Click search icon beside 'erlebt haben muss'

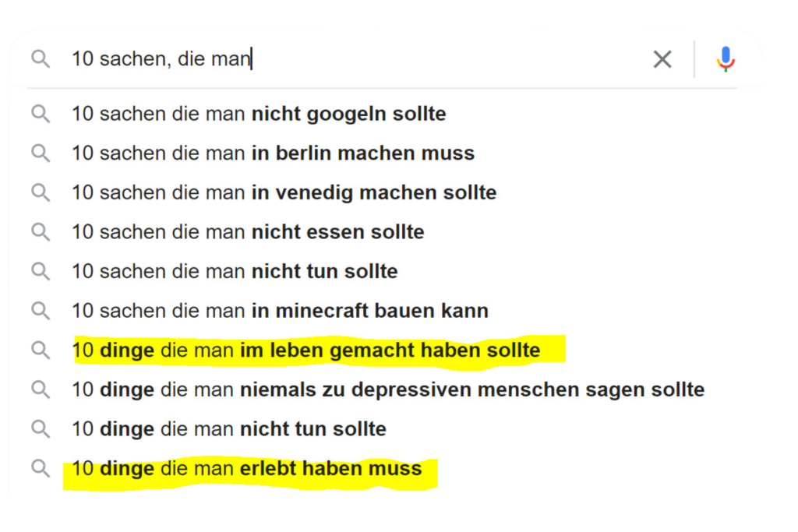(41, 468)
